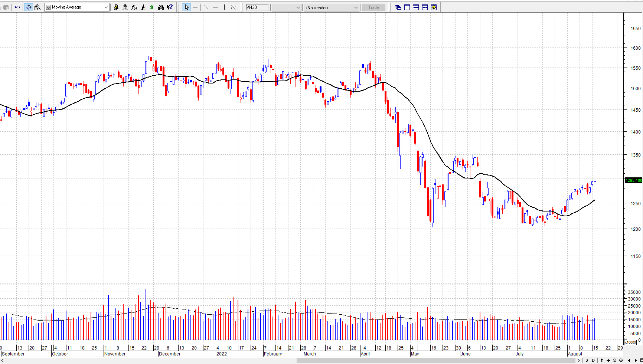Click the rescale refresh arrows icon
This screenshot has height=364, width=643.
pos(587,360)
